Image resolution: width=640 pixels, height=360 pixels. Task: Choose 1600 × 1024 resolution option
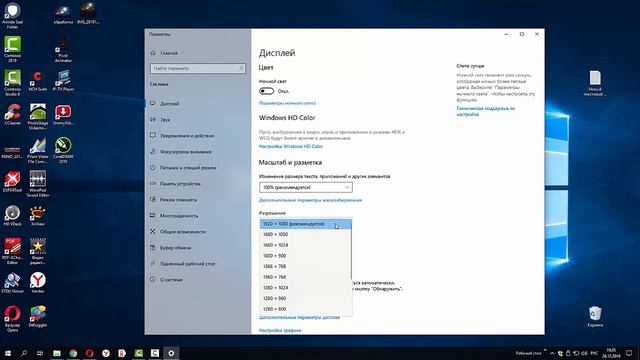[306, 245]
